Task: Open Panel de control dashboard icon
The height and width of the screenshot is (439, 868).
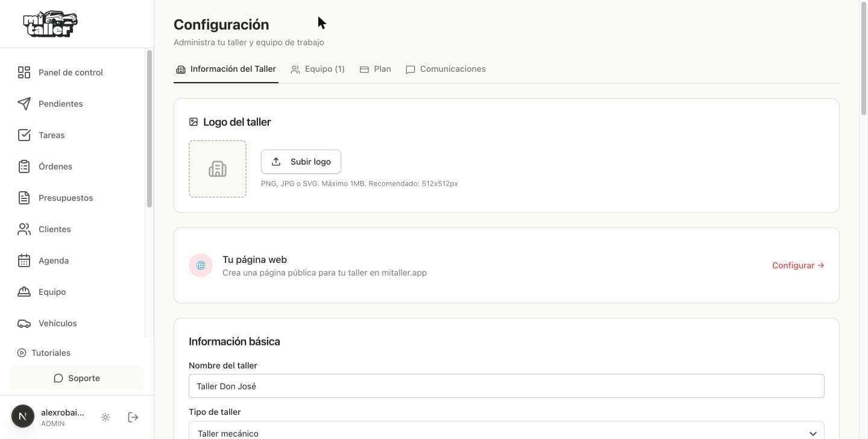Action: (x=24, y=72)
